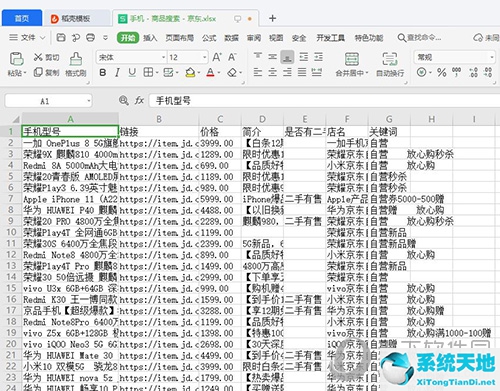The width and height of the screenshot is (500, 391).
Task: Increase decimal places
Action: (x=473, y=72)
